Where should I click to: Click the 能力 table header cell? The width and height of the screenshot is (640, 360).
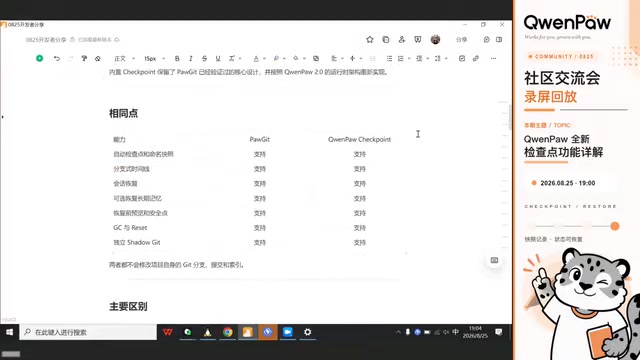click(x=119, y=140)
